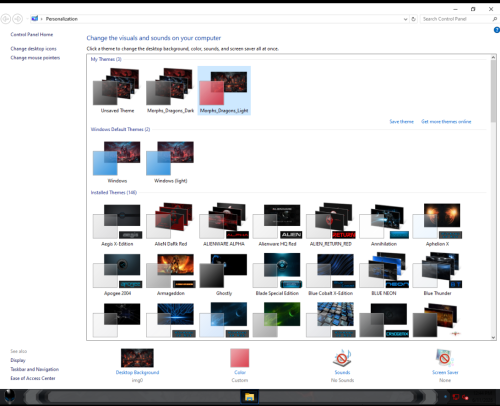Select the green nebula theme thumbnail
The image size is (500, 406).
click(277, 320)
